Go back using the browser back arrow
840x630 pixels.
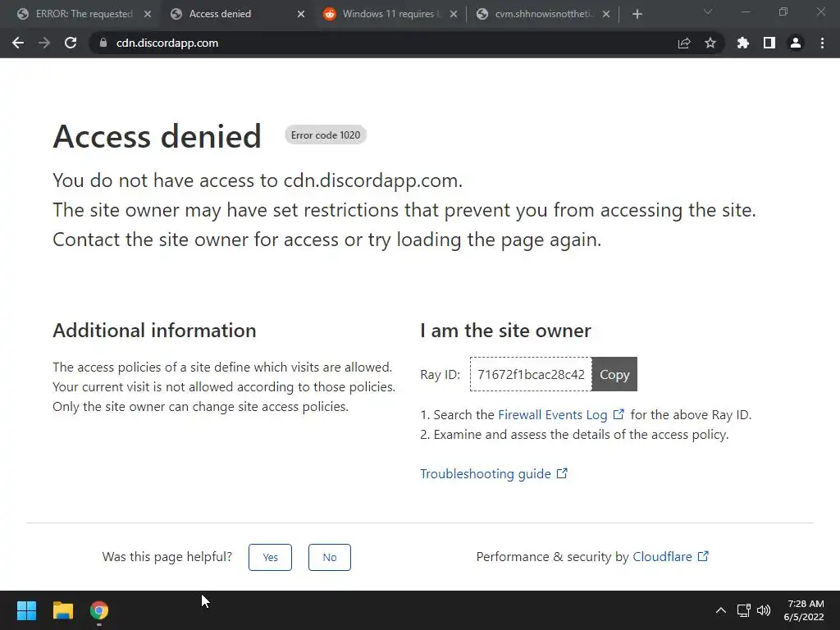point(18,43)
